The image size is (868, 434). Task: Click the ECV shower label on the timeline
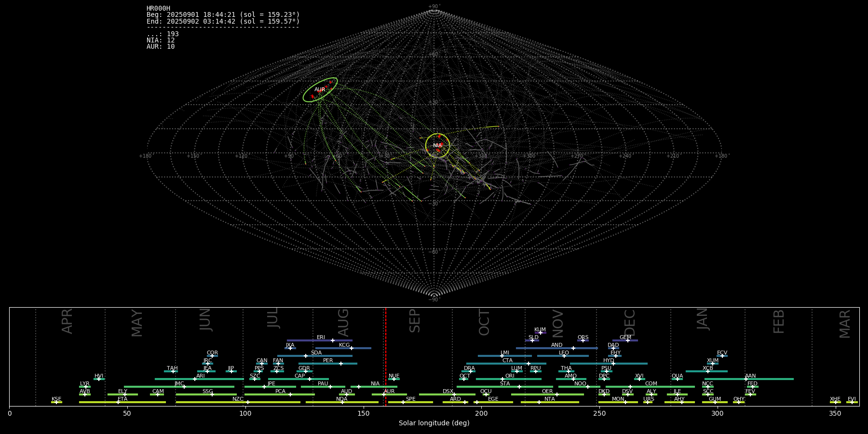[x=722, y=353]
